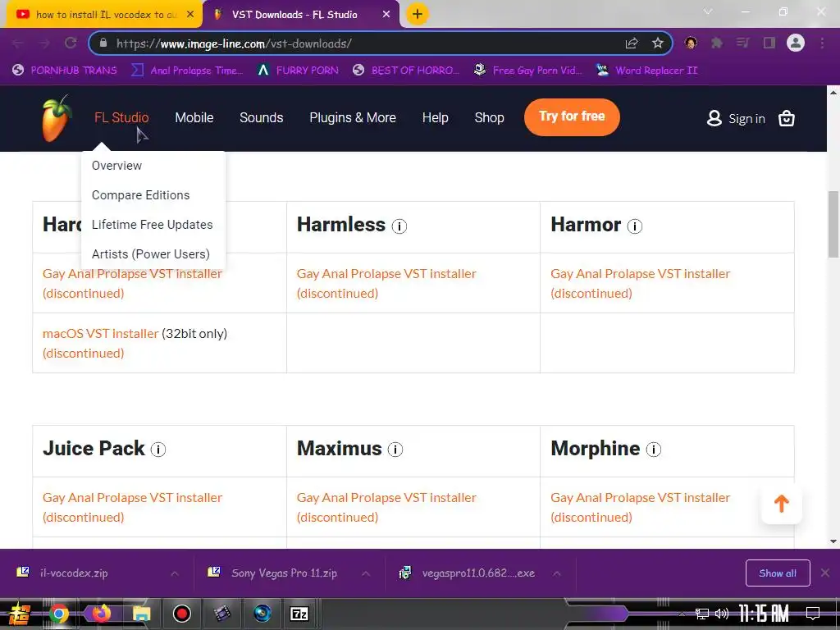Open the volume icon in system tray

click(x=722, y=614)
